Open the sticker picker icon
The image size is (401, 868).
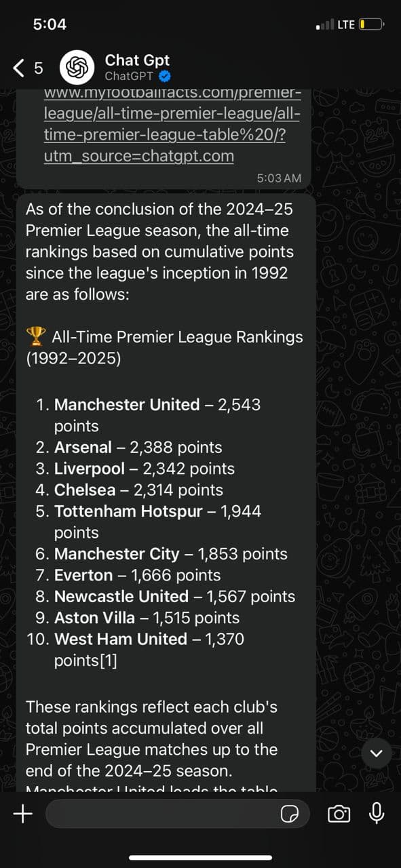point(290,814)
